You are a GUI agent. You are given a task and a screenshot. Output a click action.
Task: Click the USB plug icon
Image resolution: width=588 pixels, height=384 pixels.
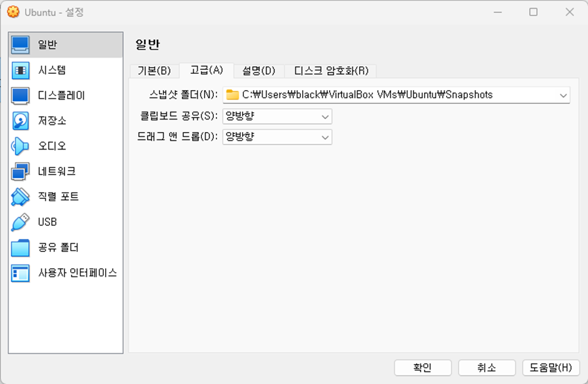point(20,222)
